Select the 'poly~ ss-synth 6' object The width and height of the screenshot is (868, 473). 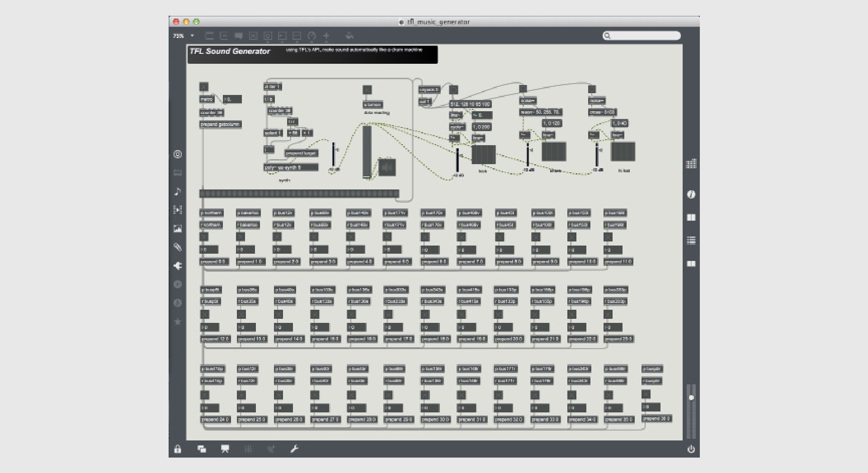[291, 168]
